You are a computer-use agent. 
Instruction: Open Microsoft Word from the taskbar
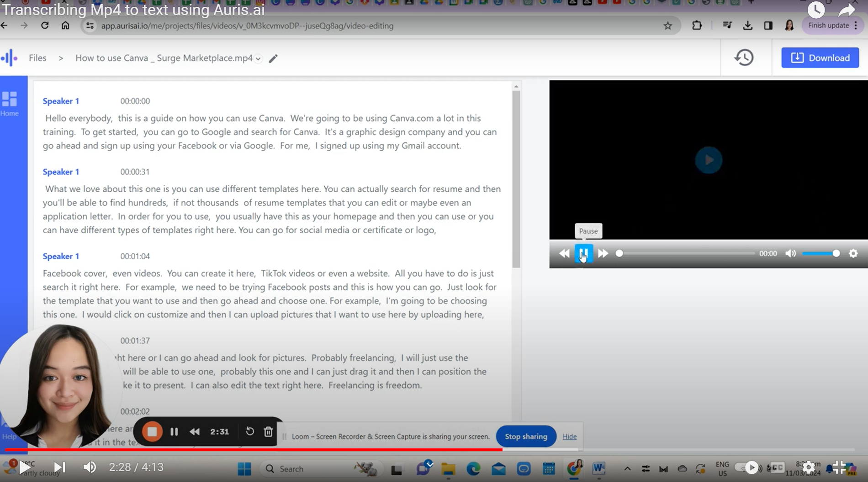point(598,469)
